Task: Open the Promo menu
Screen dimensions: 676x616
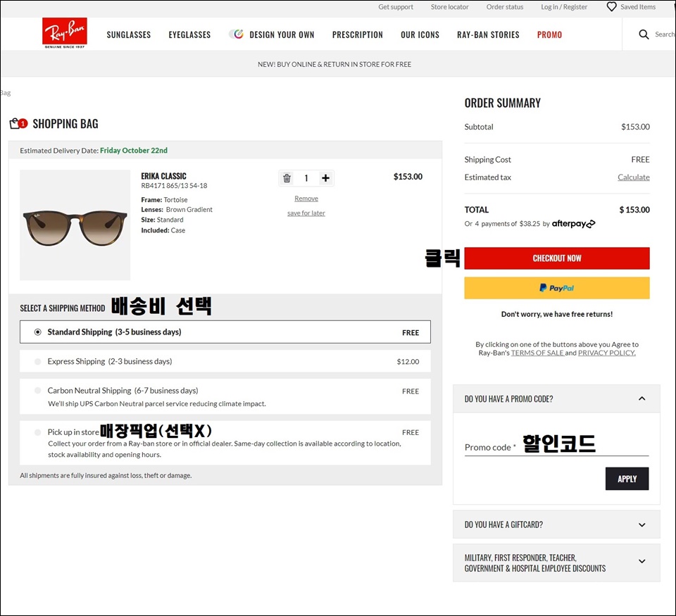Action: [549, 35]
